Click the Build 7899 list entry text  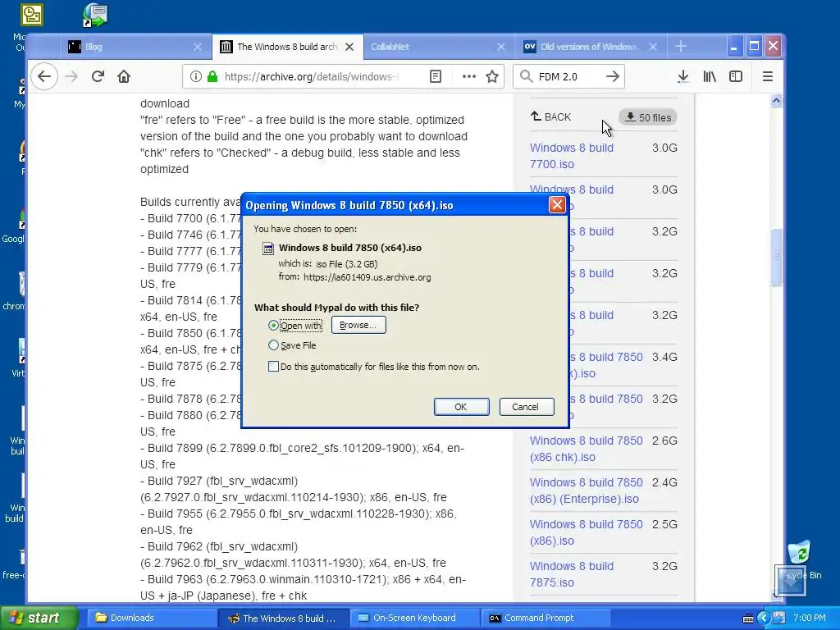click(x=302, y=456)
